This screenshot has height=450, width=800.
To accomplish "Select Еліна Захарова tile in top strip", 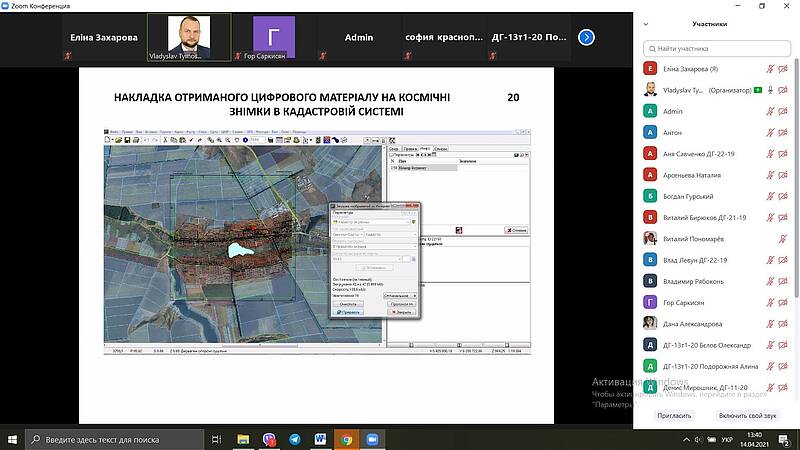I will (x=104, y=38).
